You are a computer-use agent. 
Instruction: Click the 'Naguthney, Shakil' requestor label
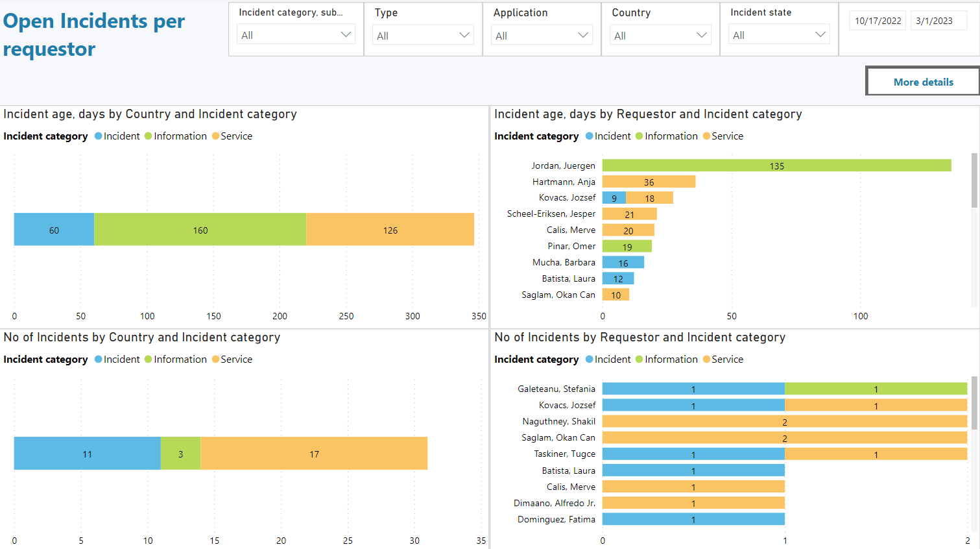[x=558, y=421]
